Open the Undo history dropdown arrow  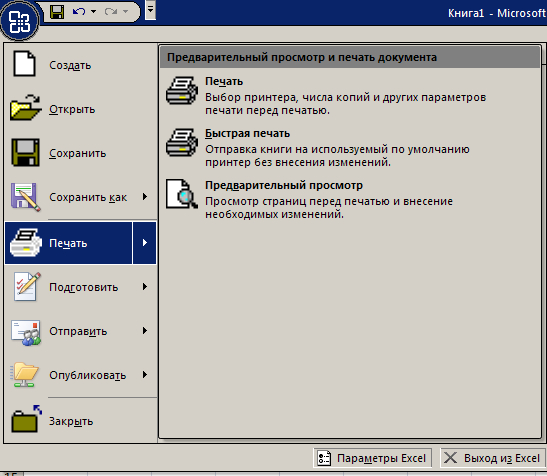click(x=93, y=12)
